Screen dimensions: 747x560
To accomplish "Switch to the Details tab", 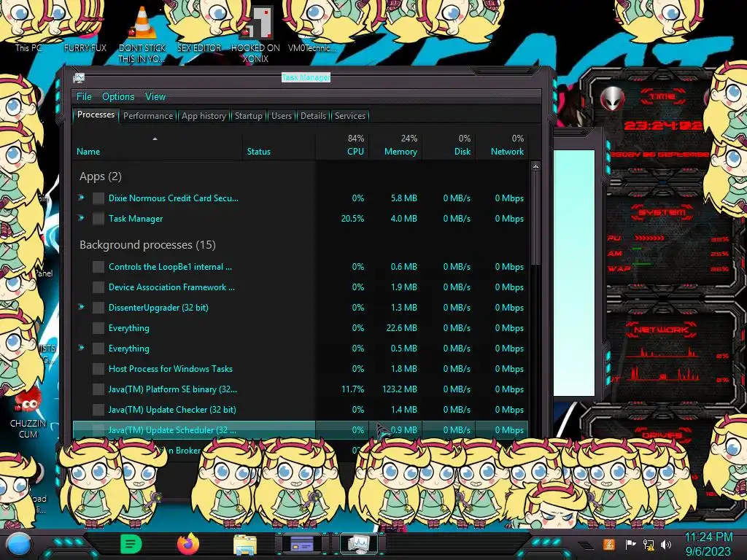I will pos(314,116).
